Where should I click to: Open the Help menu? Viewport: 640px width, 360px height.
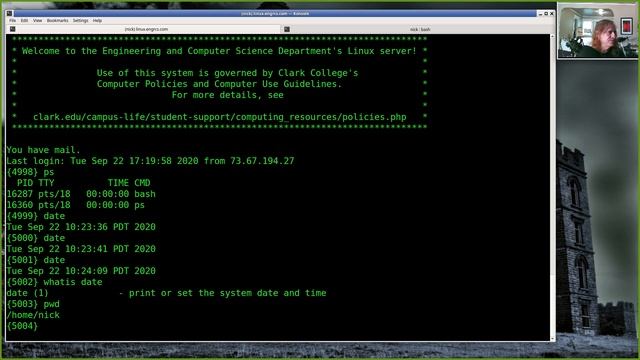(x=97, y=20)
